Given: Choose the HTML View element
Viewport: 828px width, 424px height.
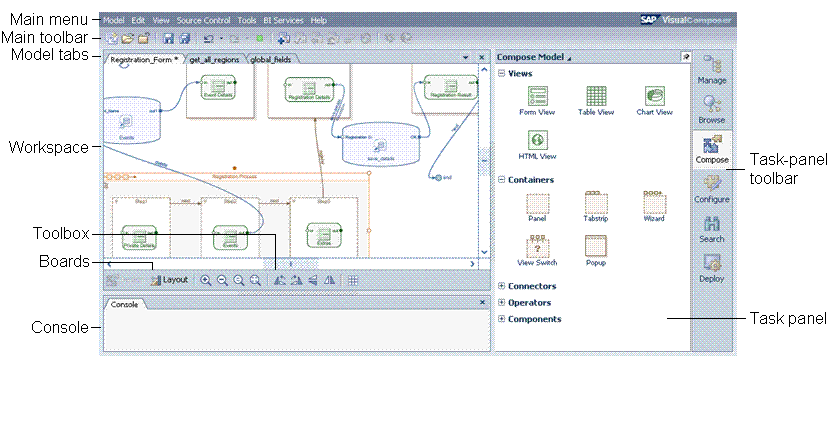Looking at the screenshot, I should [x=537, y=145].
